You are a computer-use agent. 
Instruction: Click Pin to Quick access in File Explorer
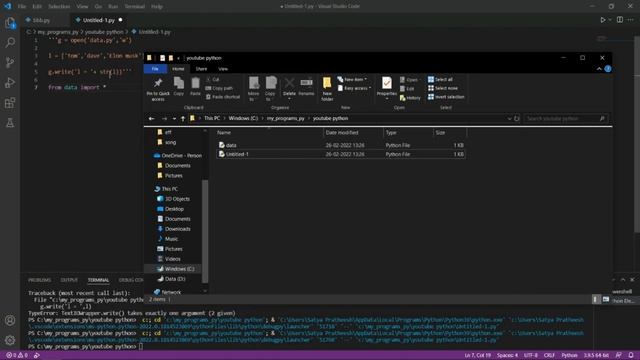158,89
